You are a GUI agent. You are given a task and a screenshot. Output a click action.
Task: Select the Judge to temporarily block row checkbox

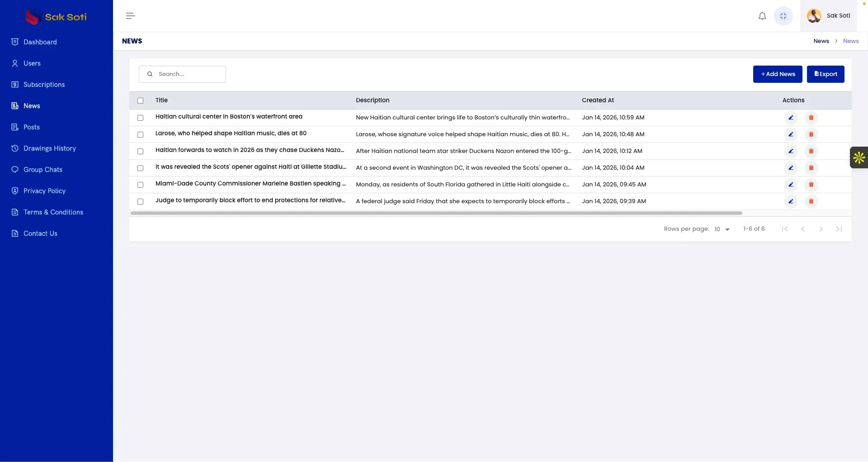[140, 202]
